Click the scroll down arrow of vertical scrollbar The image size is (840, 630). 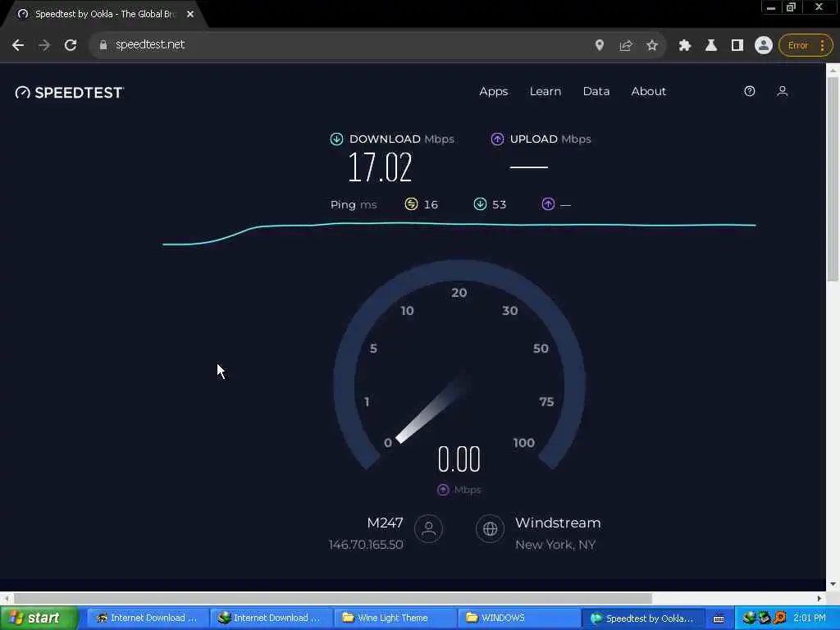pyautogui.click(x=833, y=584)
